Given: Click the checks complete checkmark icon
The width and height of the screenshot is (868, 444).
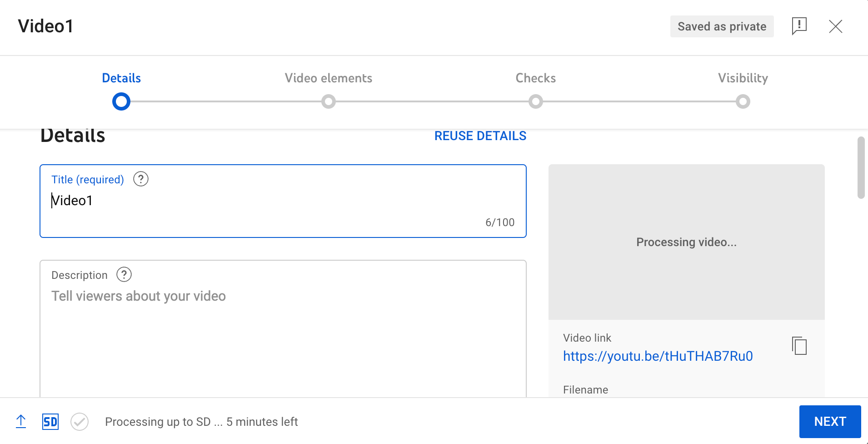Looking at the screenshot, I should point(80,422).
